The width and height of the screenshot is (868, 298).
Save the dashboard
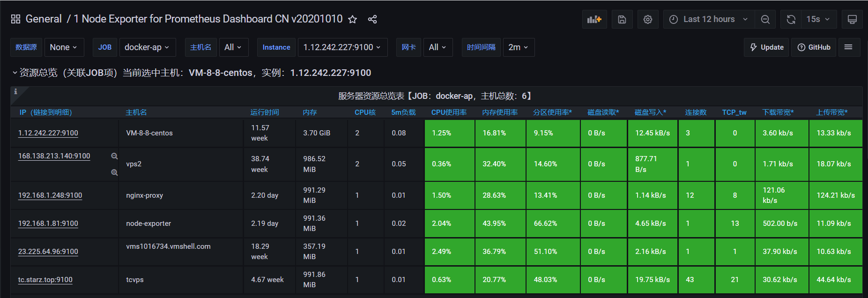click(x=622, y=19)
